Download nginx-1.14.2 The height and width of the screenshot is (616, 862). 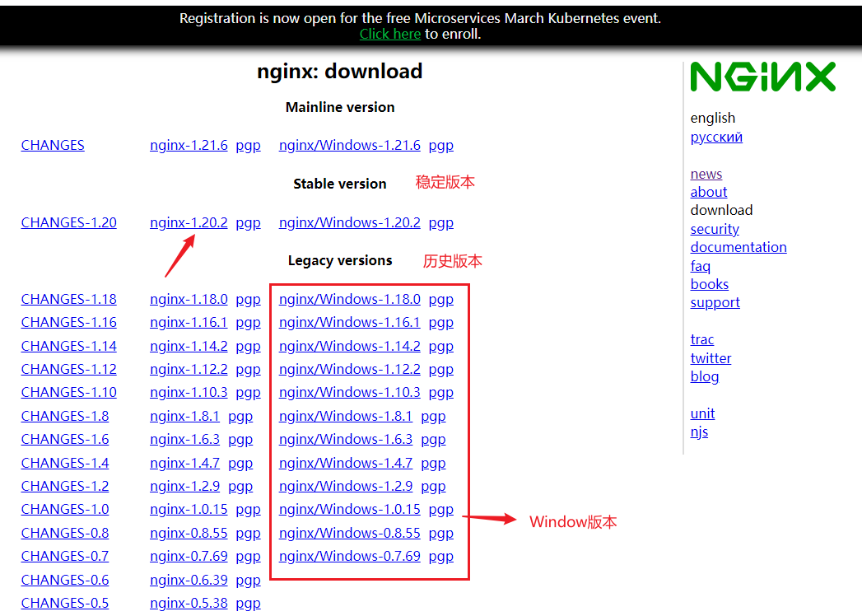coord(189,347)
